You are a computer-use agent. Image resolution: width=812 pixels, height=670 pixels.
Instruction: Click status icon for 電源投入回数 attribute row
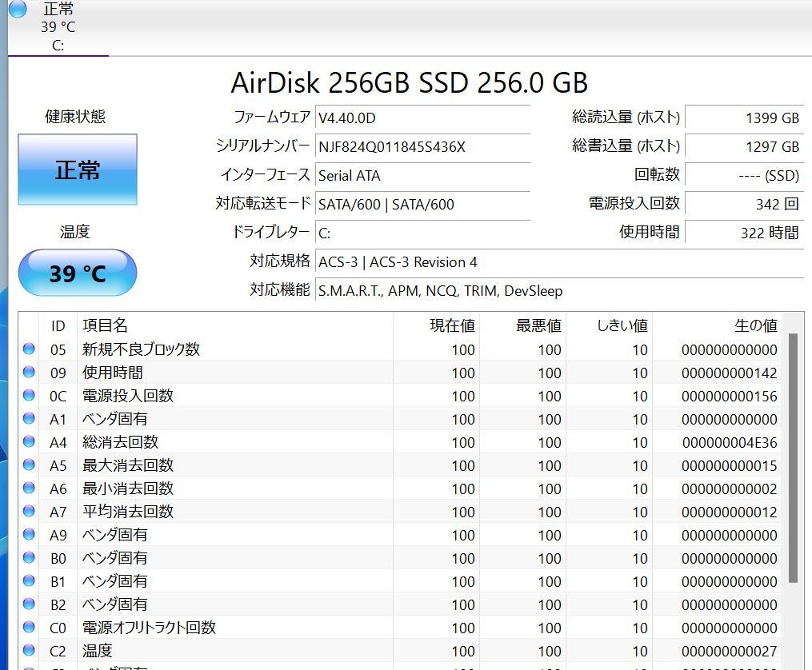pyautogui.click(x=30, y=395)
